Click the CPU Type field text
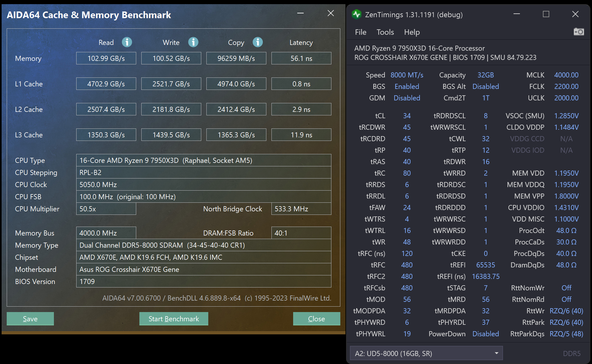The image size is (592, 364). 204,160
